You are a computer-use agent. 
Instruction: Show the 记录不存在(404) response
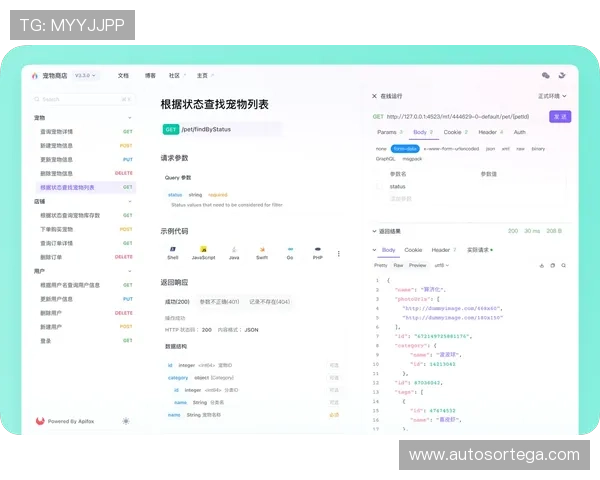[x=269, y=302]
